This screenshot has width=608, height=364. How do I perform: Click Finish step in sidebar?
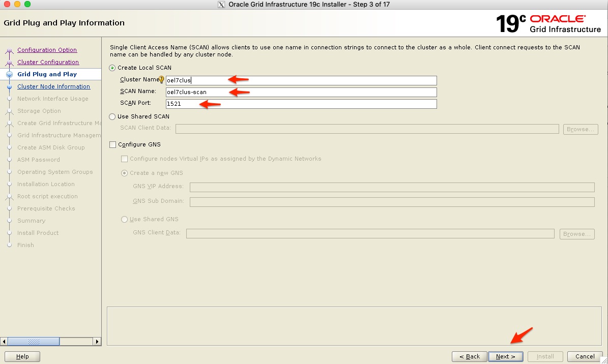point(25,245)
